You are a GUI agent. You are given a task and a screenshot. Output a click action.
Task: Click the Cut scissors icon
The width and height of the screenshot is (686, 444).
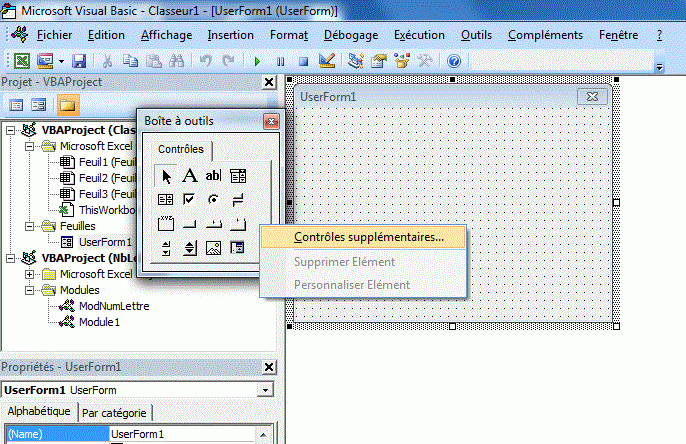pyautogui.click(x=107, y=61)
